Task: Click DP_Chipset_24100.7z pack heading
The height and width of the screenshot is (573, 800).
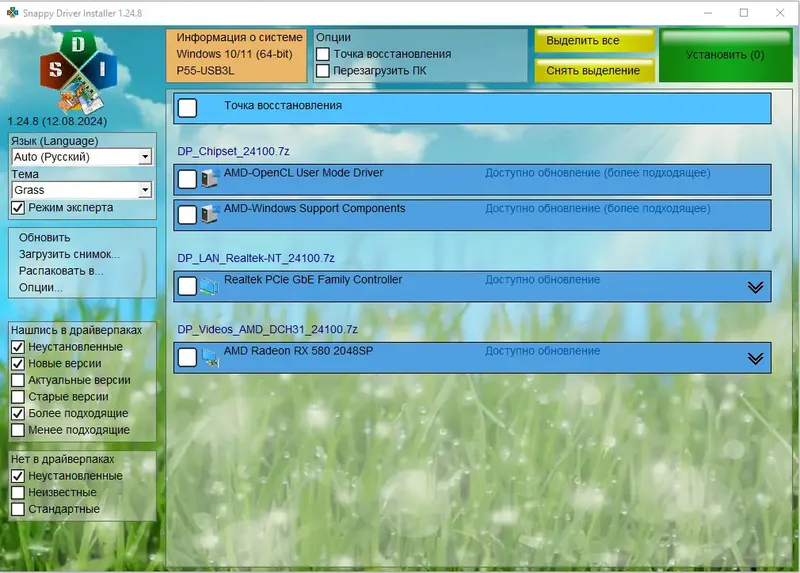Action: click(x=233, y=151)
